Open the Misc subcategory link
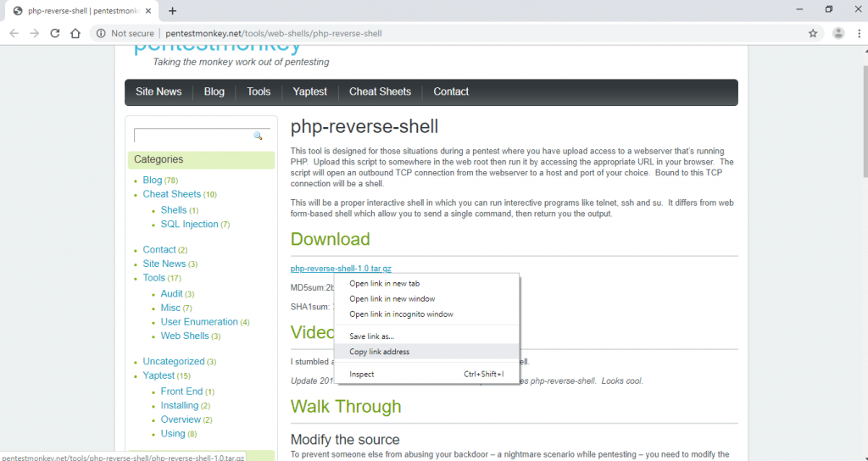Viewport: 868px width, 461px height. (170, 308)
